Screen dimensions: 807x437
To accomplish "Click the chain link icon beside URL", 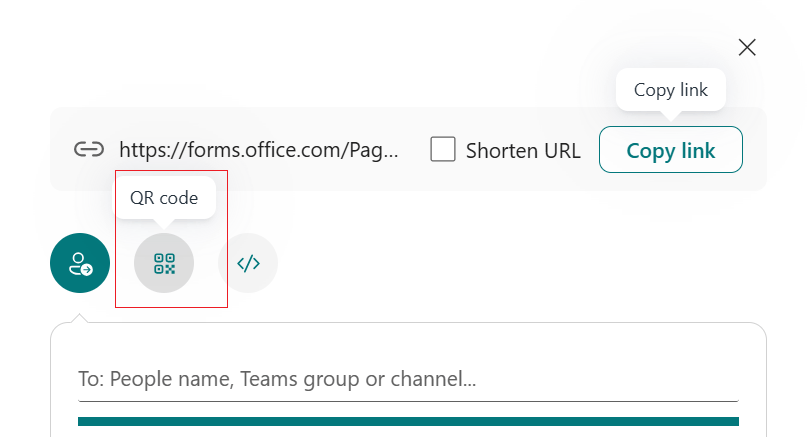I will pos(89,150).
